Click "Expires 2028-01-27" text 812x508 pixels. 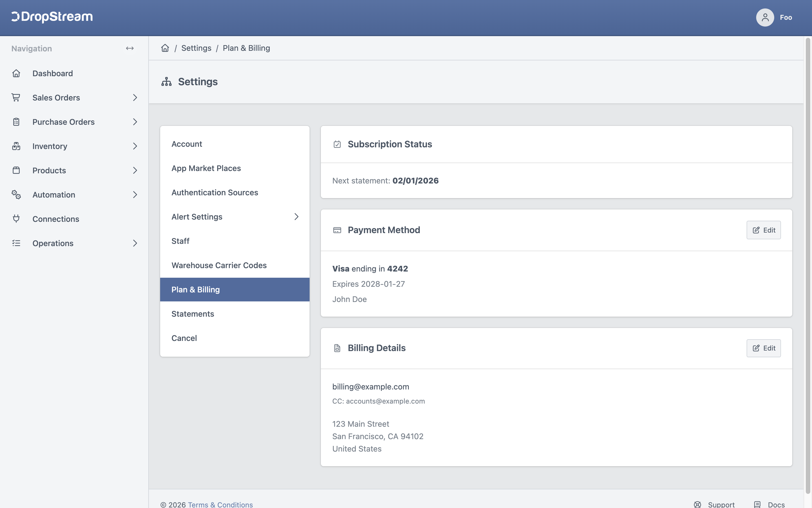coord(369,284)
